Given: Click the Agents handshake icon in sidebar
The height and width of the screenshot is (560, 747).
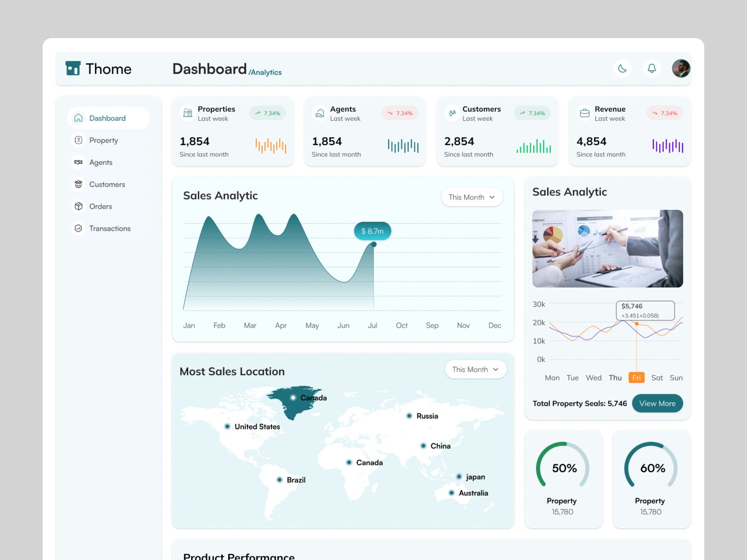Looking at the screenshot, I should (78, 162).
